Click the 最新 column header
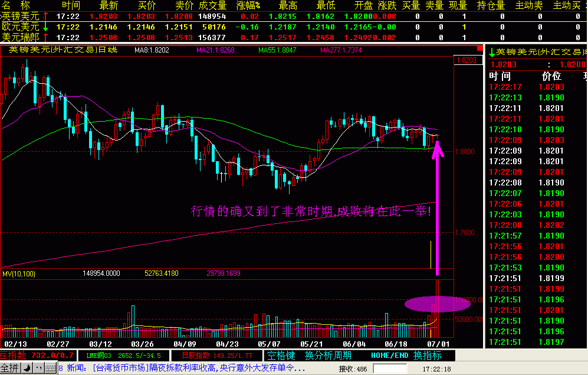This screenshot has height=375, width=588. click(x=109, y=6)
